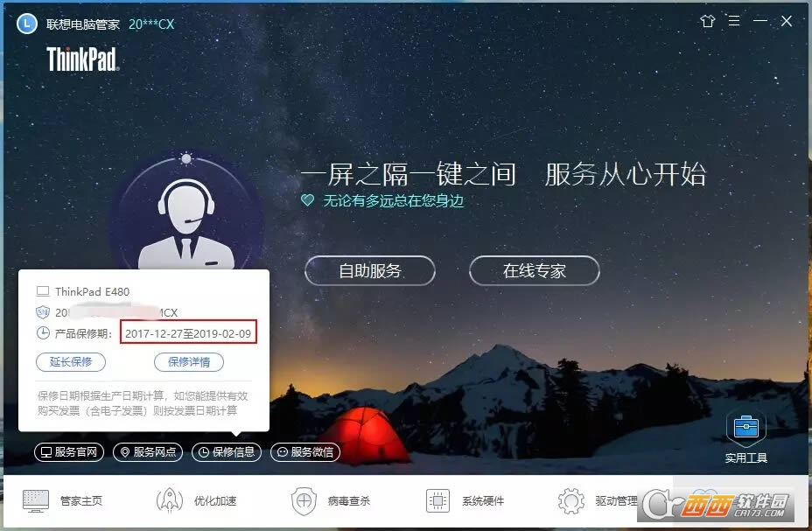
Task: Click the warranty date calculation note text
Action: pyautogui.click(x=143, y=403)
